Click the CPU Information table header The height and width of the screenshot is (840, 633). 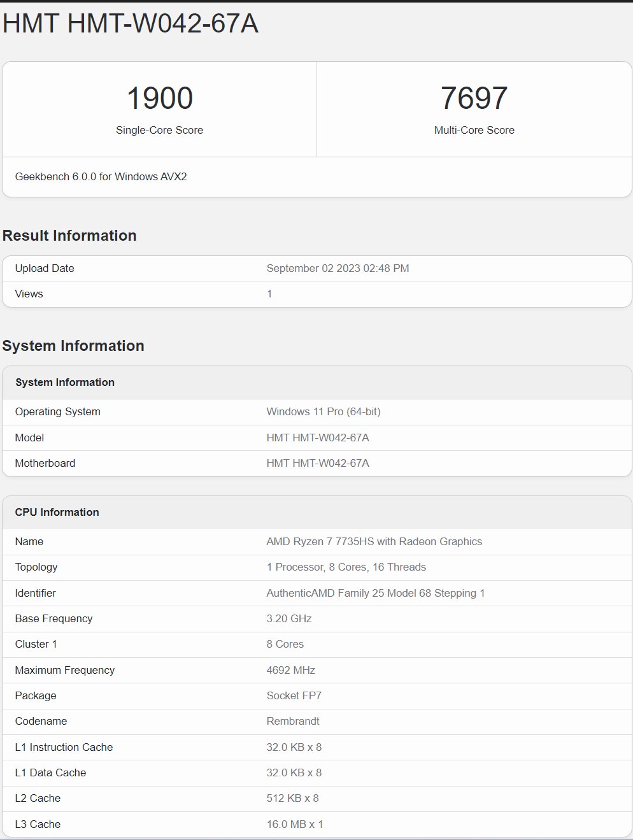tap(57, 512)
